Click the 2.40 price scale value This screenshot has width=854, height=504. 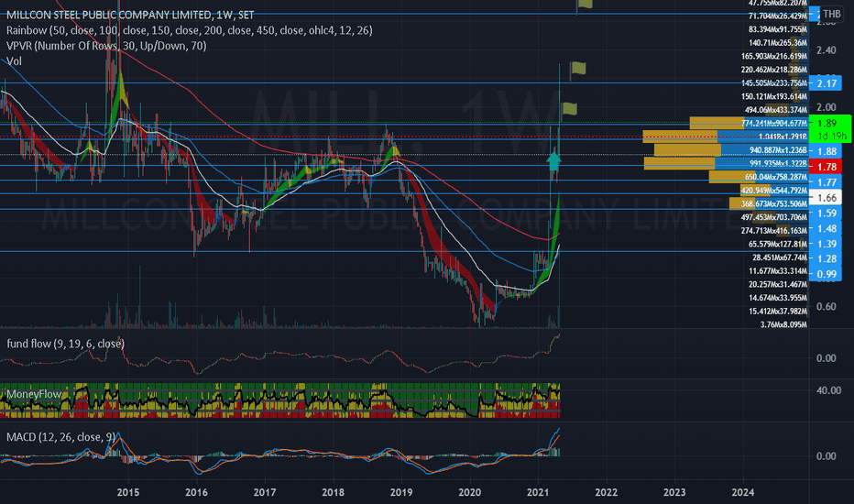[827, 50]
